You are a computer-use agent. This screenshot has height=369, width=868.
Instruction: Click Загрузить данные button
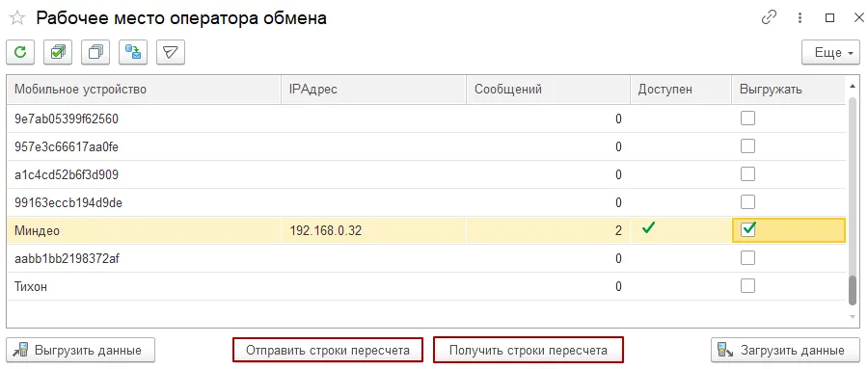785,350
